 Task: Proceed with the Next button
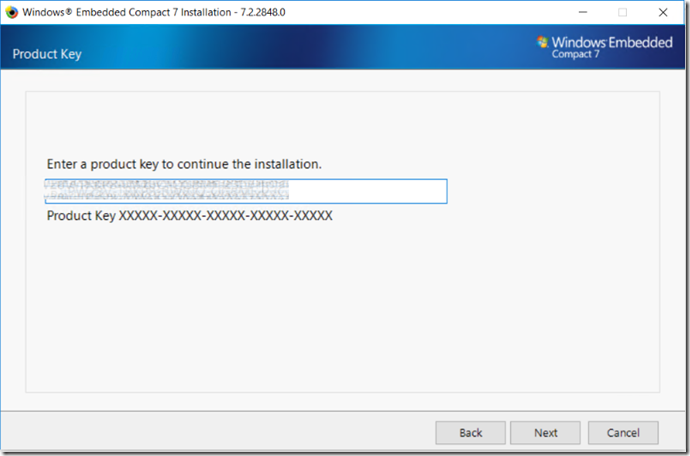coord(546,433)
